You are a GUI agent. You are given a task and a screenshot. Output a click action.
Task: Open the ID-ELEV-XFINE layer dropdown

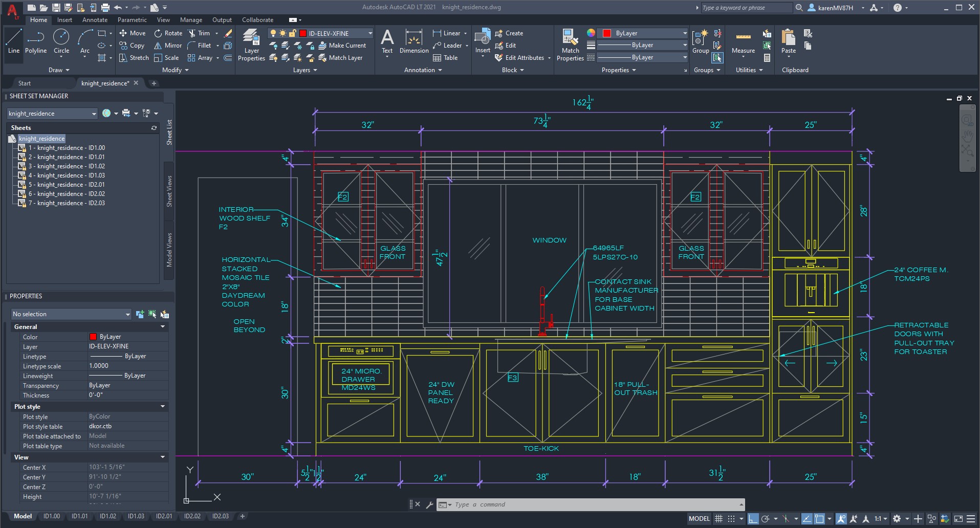(321, 33)
